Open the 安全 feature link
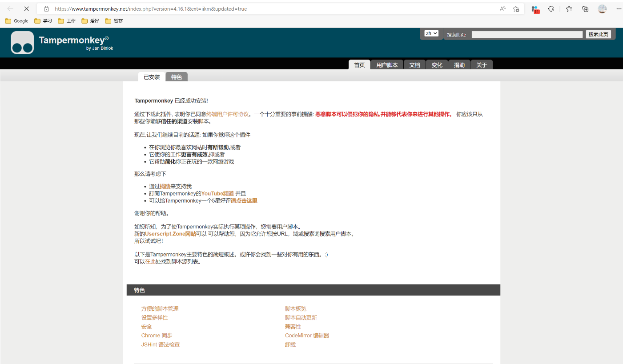 (x=147, y=327)
